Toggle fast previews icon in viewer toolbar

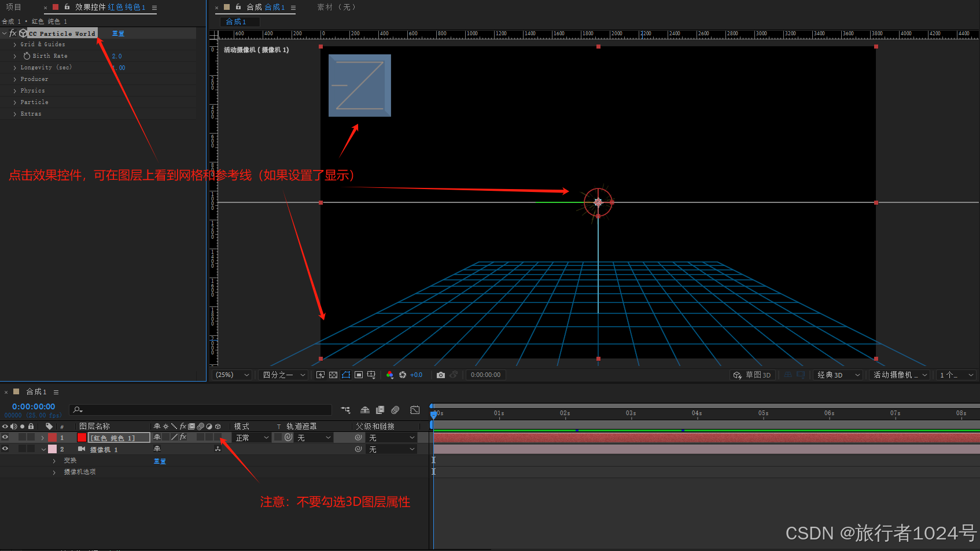(320, 375)
